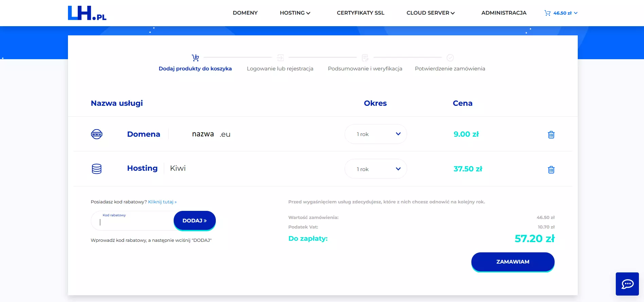Click the DODAJ discount code button

tap(195, 220)
